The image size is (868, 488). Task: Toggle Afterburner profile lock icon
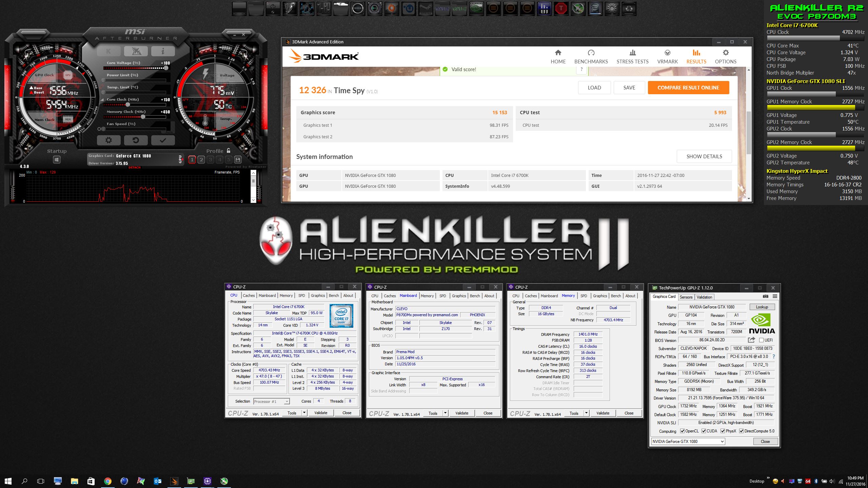229,151
